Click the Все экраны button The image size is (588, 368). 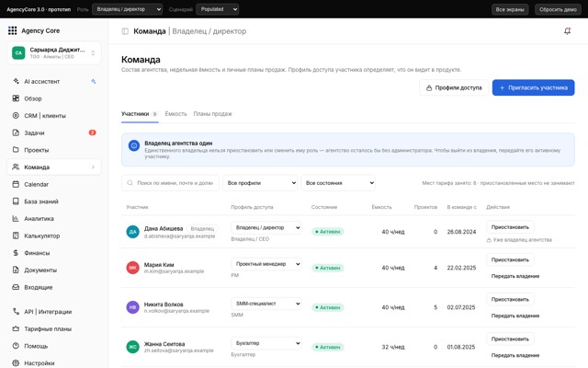click(510, 9)
